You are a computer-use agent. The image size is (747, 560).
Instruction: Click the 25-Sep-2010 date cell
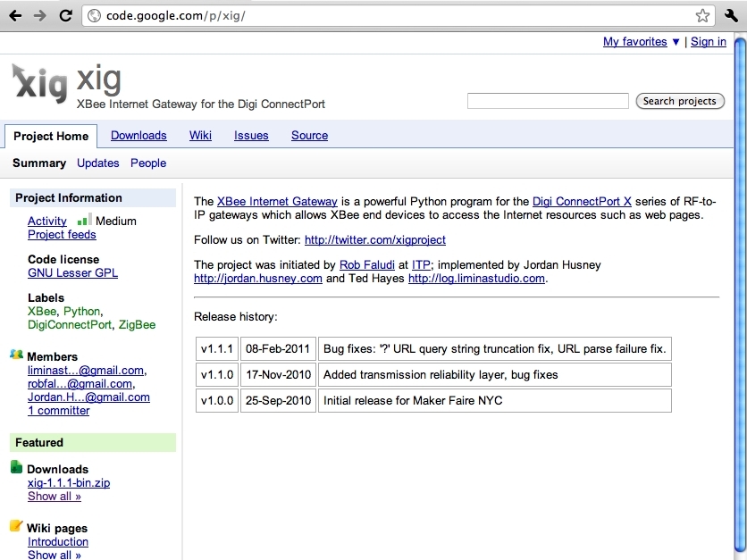click(x=278, y=400)
